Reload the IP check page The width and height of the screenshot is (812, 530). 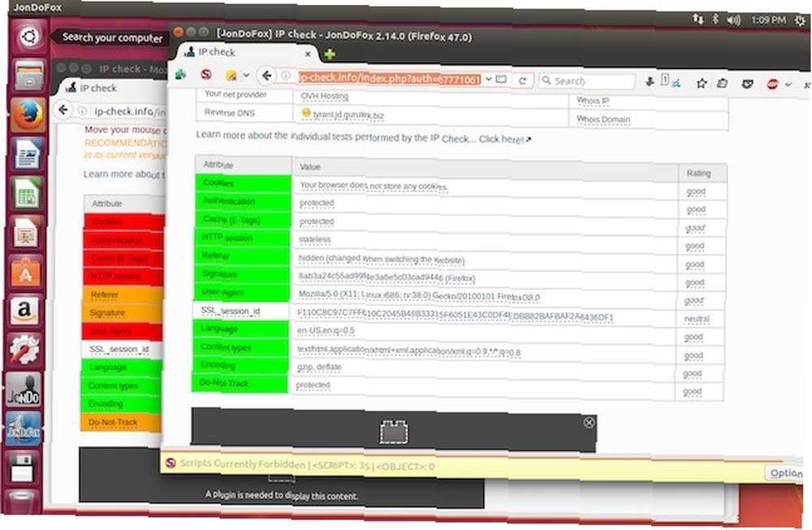pyautogui.click(x=523, y=80)
